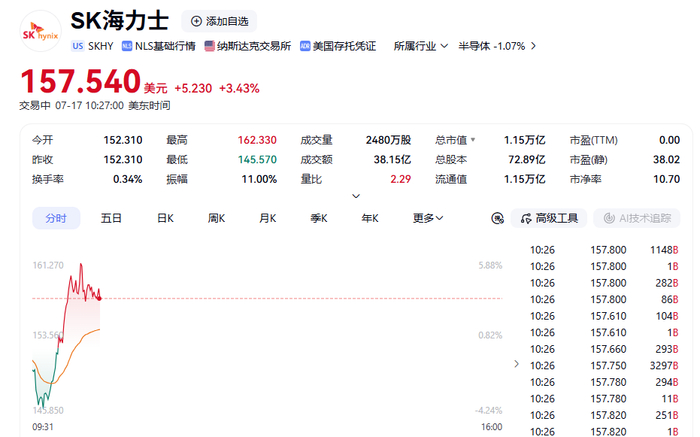Switch to the 年K chart tab
700x437 pixels.
click(x=370, y=218)
